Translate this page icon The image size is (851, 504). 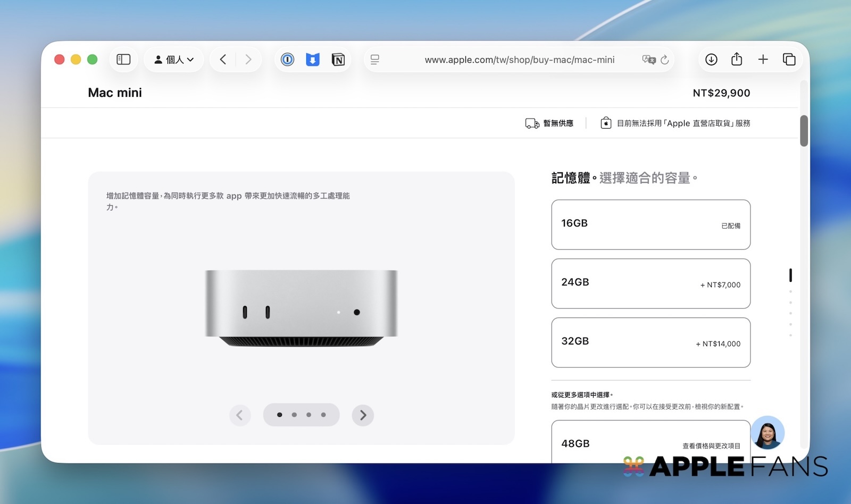tap(649, 60)
